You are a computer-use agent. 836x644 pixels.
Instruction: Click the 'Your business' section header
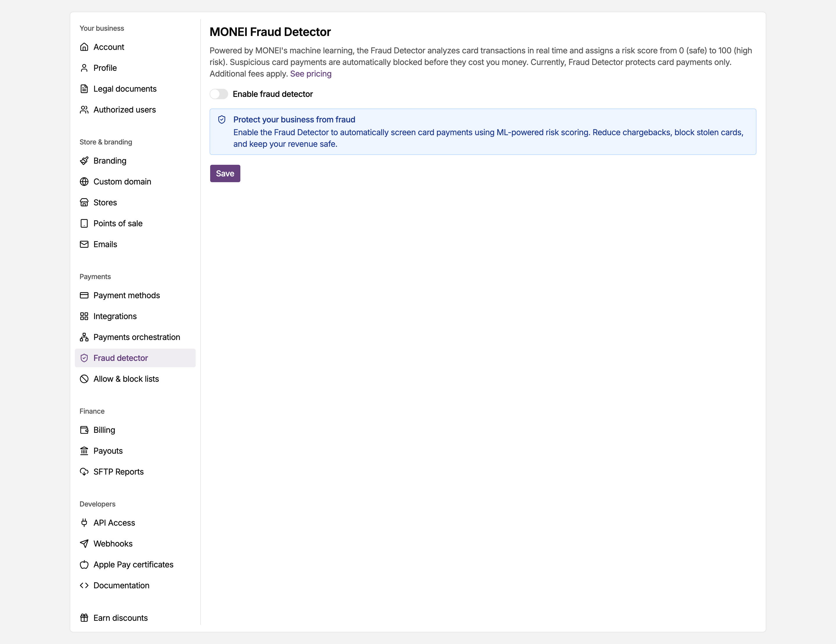(x=102, y=28)
